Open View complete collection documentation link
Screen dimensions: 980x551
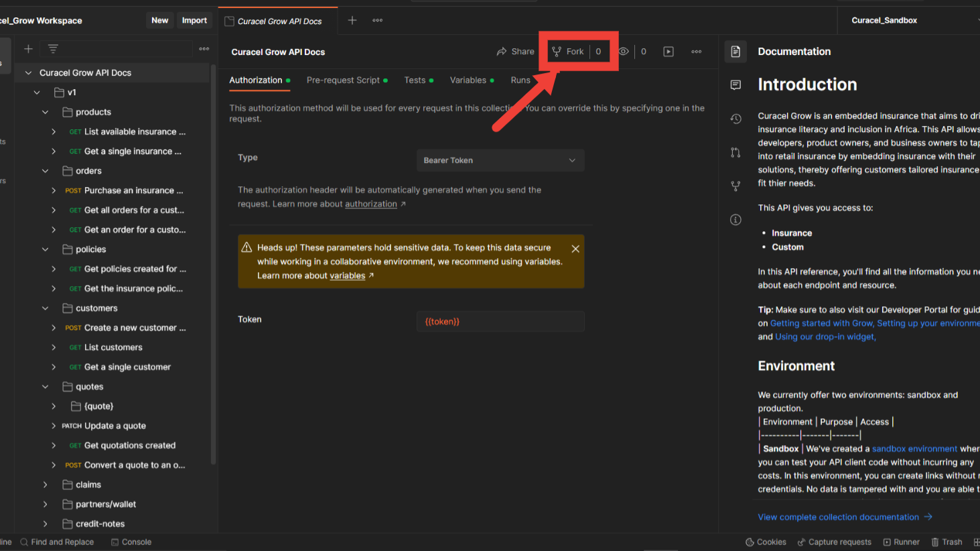click(845, 517)
